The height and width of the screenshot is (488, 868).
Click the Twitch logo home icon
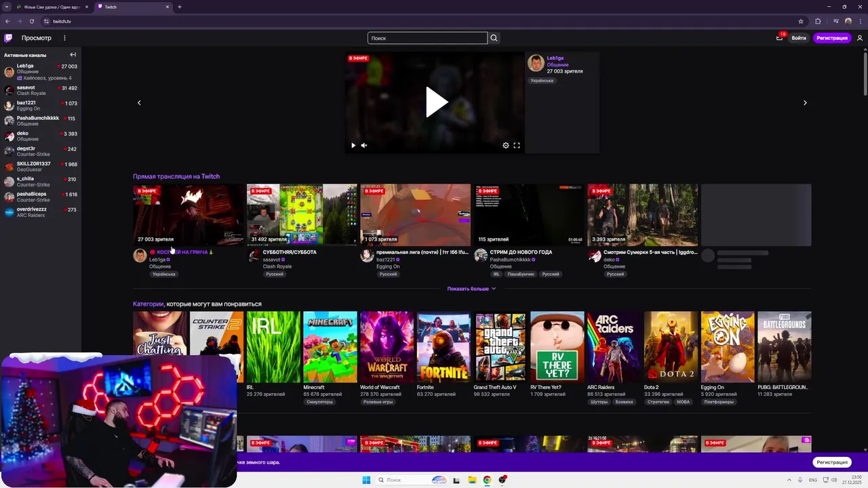pos(8,38)
